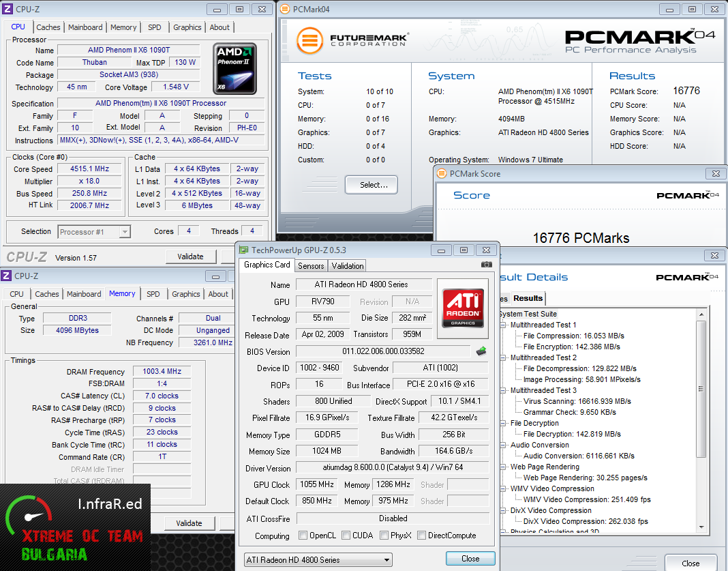Click the PCMark04 title bar icon

[x=285, y=9]
